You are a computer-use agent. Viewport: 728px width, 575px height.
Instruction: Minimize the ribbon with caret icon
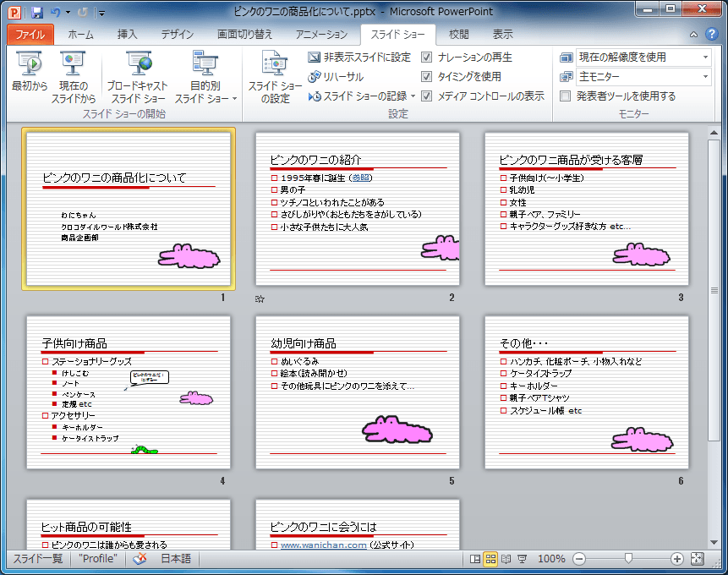pyautogui.click(x=693, y=35)
